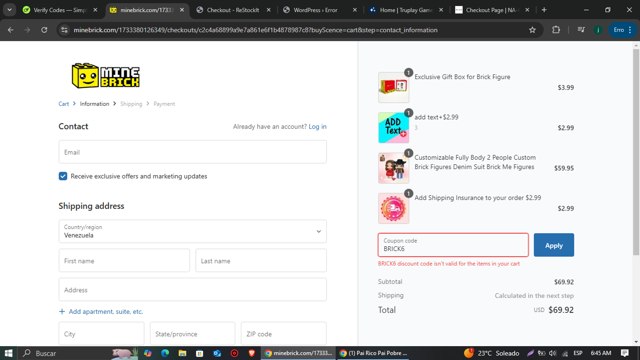Click the browser address bar URL
Image resolution: width=640 pixels, height=360 pixels.
255,30
